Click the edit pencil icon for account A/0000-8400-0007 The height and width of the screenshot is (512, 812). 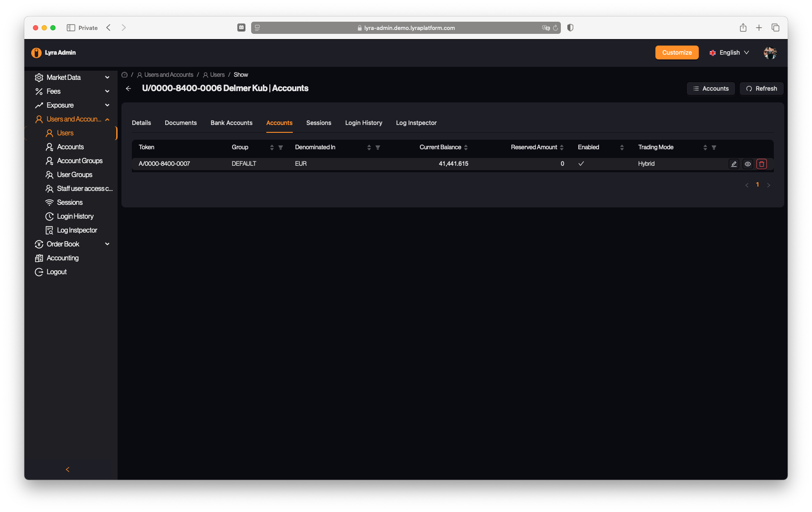click(733, 164)
